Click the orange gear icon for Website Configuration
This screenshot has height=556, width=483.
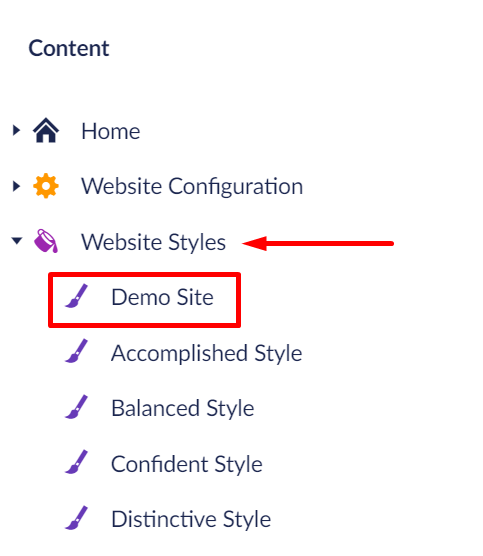click(x=46, y=186)
